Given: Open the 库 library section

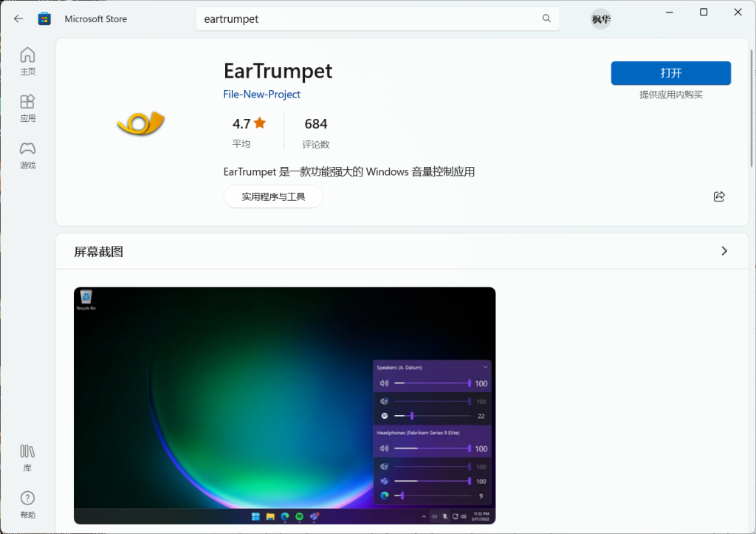Looking at the screenshot, I should pyautogui.click(x=27, y=457).
